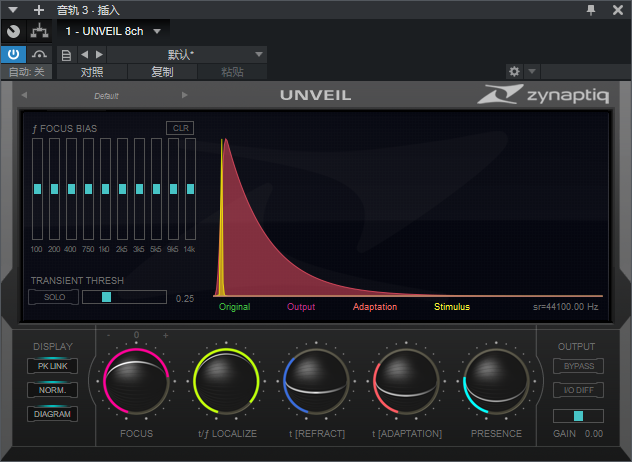The image size is (632, 462).
Task: Open the plugin window menu triangle
Action: click(13, 10)
